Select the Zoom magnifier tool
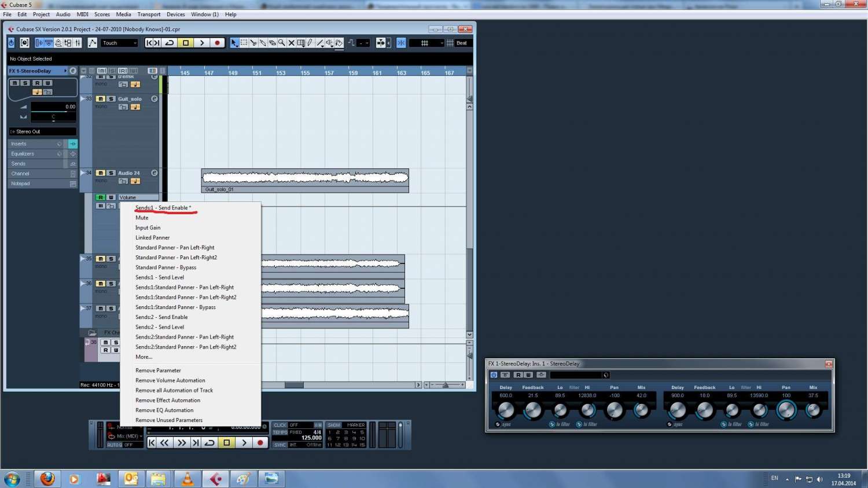This screenshot has width=868, height=488. [x=282, y=43]
